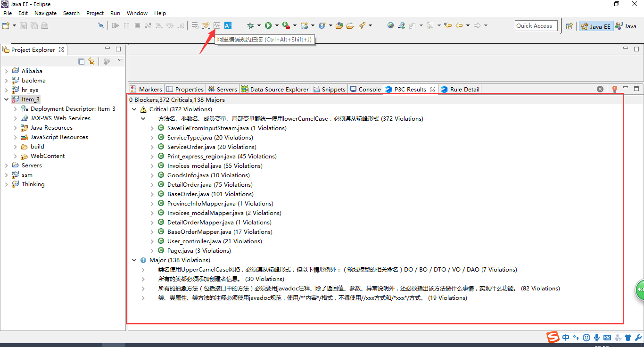Click the Alibaba code scan icon
Image resolution: width=644 pixels, height=347 pixels.
click(x=217, y=25)
